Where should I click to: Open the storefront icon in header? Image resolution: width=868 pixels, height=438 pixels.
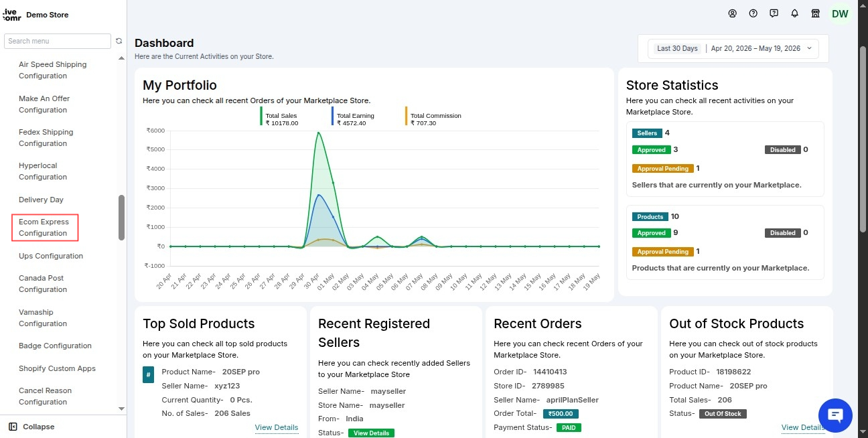coord(815,13)
